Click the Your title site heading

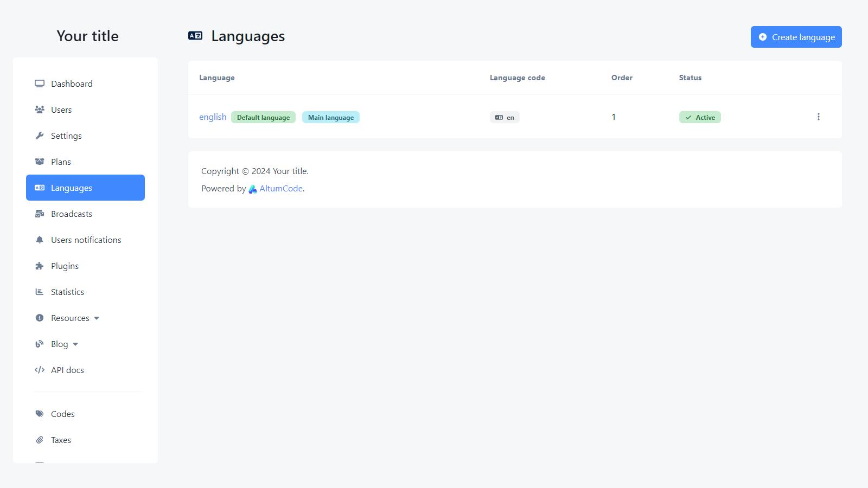(87, 36)
